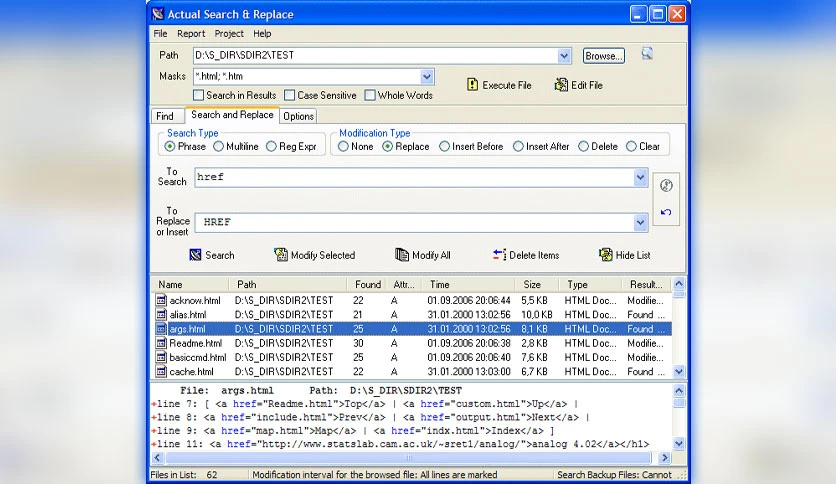Click the preview pane scroll right arrow
The width and height of the screenshot is (836, 484).
[x=664, y=457]
